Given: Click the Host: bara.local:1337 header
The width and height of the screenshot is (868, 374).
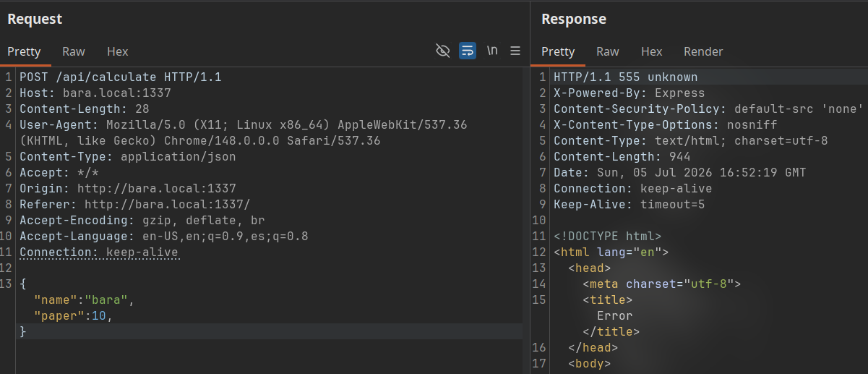Looking at the screenshot, I should [95, 93].
